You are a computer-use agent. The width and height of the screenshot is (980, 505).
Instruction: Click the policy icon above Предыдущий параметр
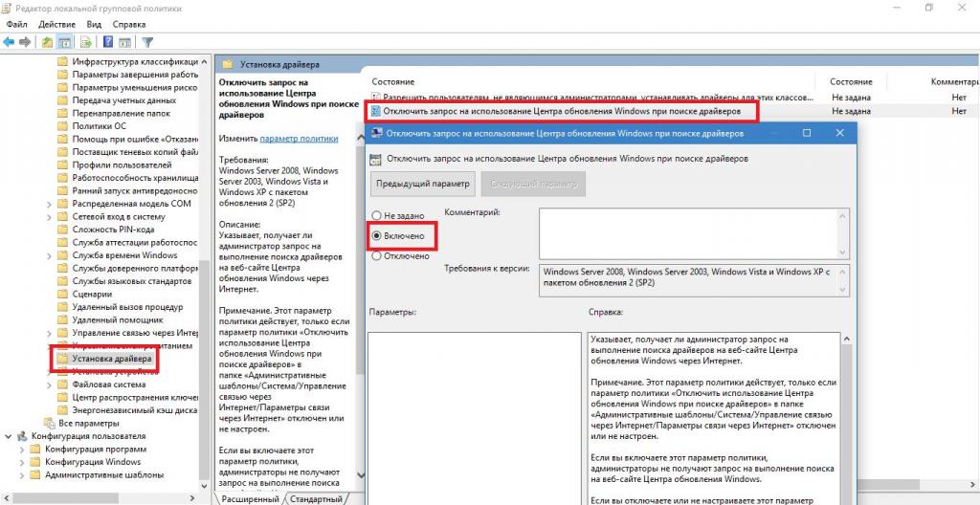point(375,159)
